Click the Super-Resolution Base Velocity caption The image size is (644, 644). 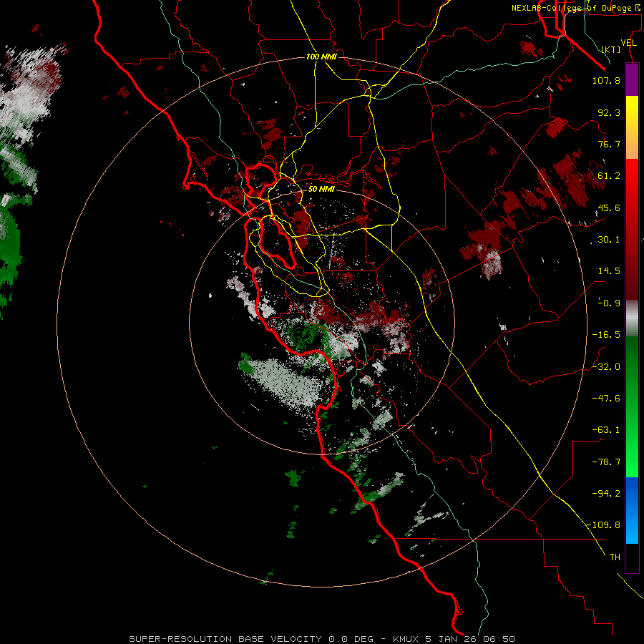[321, 639]
